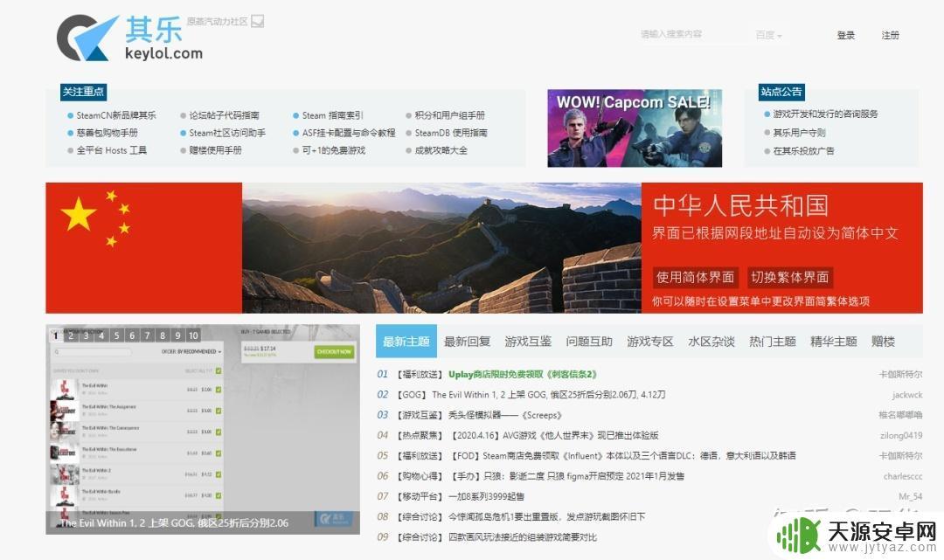Click the 【热点聚焦】 tag on row 04
The height and width of the screenshot is (560, 944).
pos(420,435)
